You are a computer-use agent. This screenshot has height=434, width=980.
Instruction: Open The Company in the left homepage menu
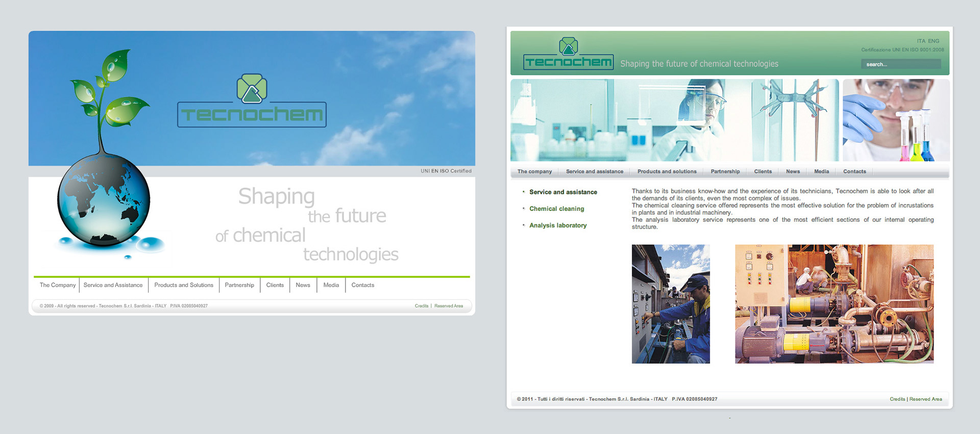(x=58, y=285)
